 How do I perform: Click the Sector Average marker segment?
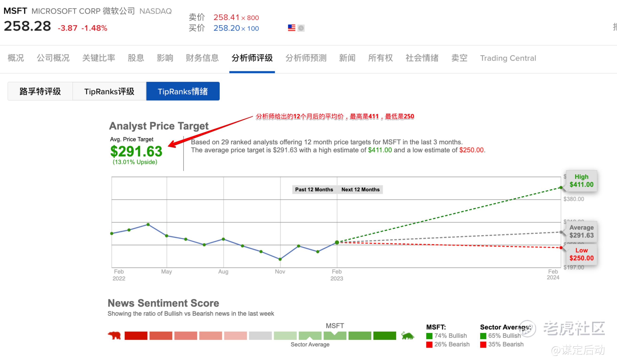310,336
